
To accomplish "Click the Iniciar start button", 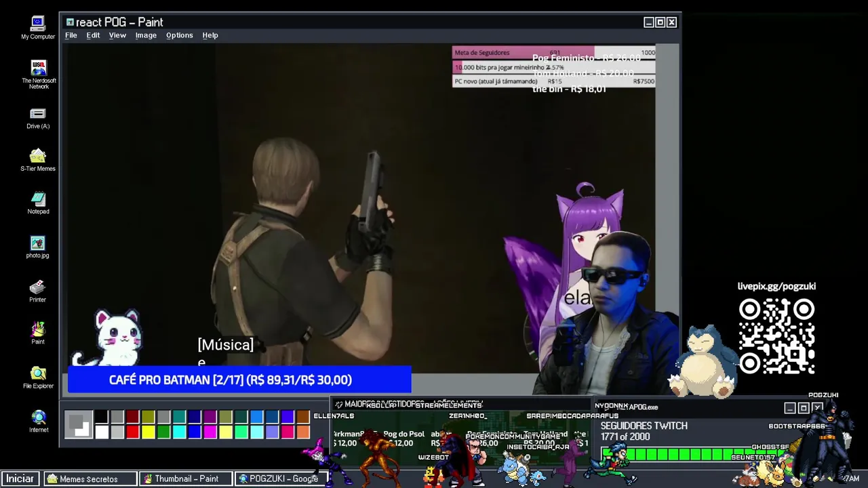I will point(20,479).
